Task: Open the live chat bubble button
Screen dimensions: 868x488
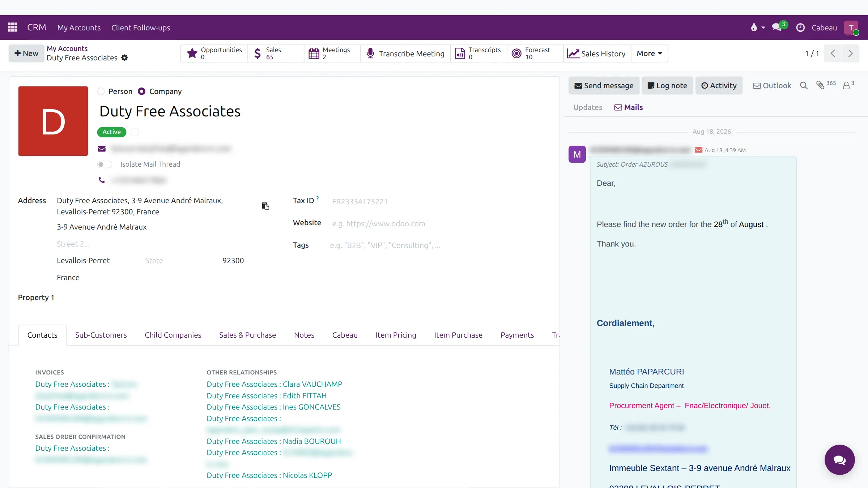Action: tap(839, 460)
